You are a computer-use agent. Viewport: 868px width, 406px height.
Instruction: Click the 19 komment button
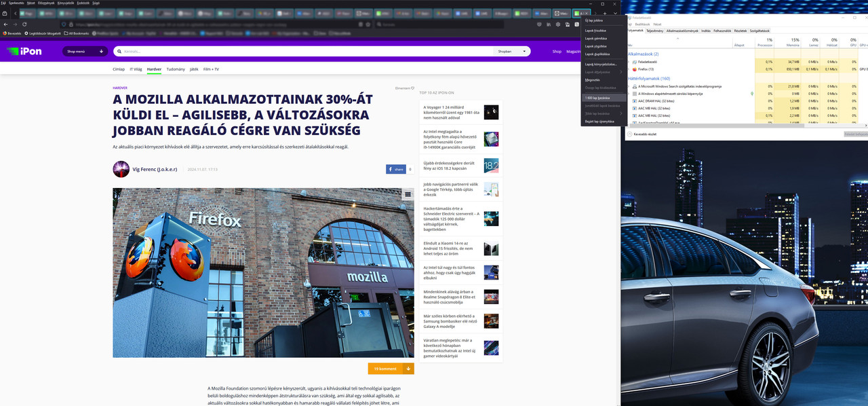coord(385,369)
